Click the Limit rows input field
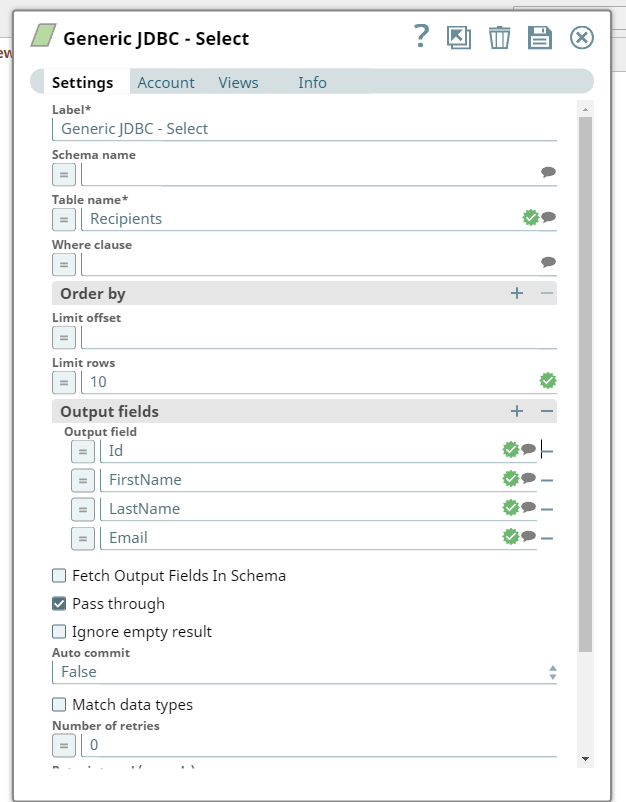Image resolution: width=626 pixels, height=802 pixels. (x=310, y=382)
